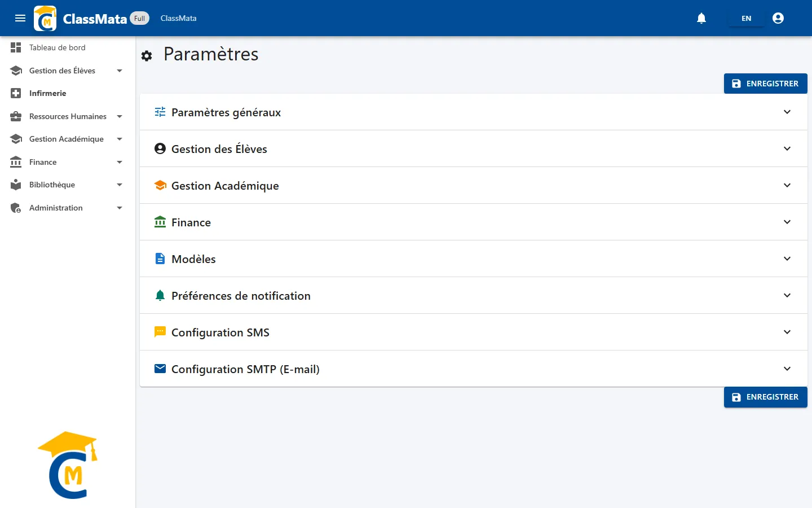Click the person icon beside Gestion des Élèves panel
This screenshot has height=508, width=812.
click(160, 148)
